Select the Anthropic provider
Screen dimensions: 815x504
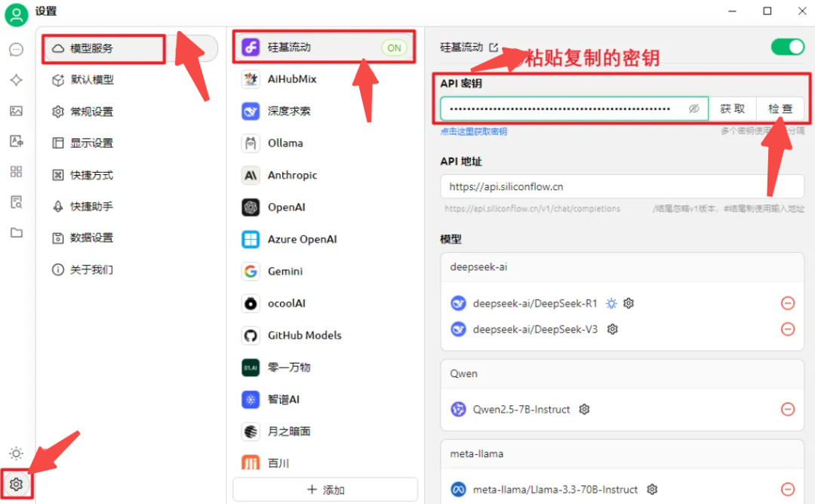point(324,175)
